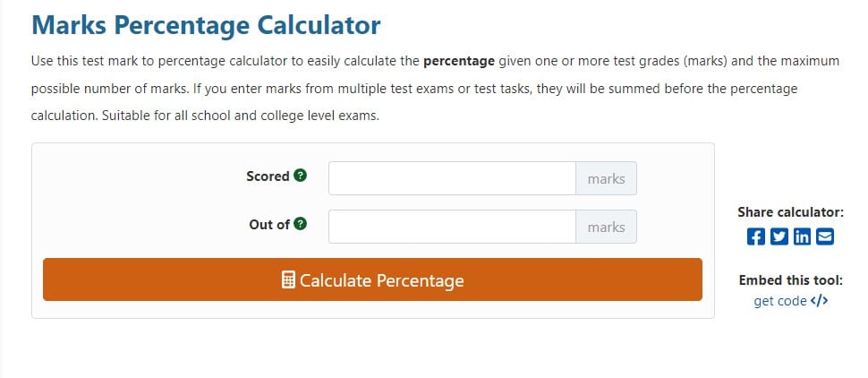This screenshot has width=868, height=378.
Task: Focus the Scored marks input field
Action: pos(452,178)
